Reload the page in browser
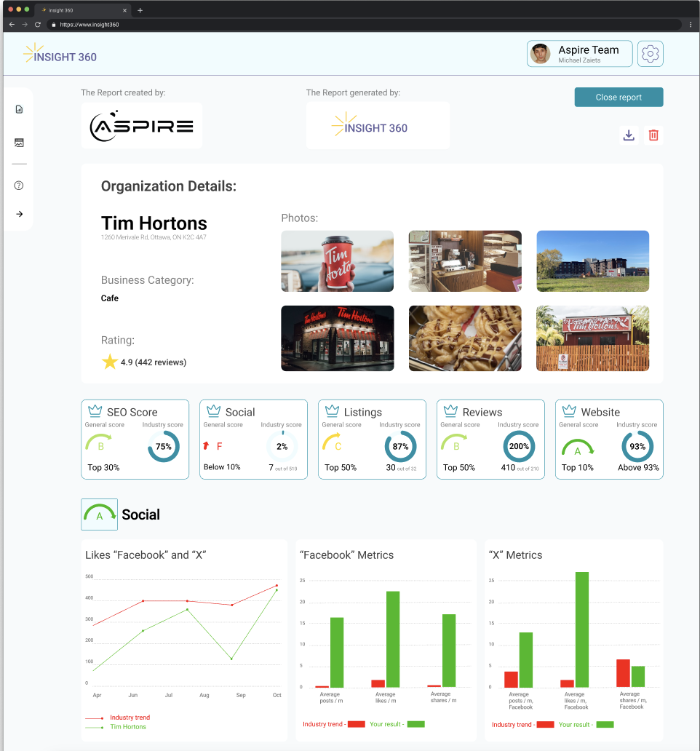The width and height of the screenshot is (700, 751). coord(38,25)
